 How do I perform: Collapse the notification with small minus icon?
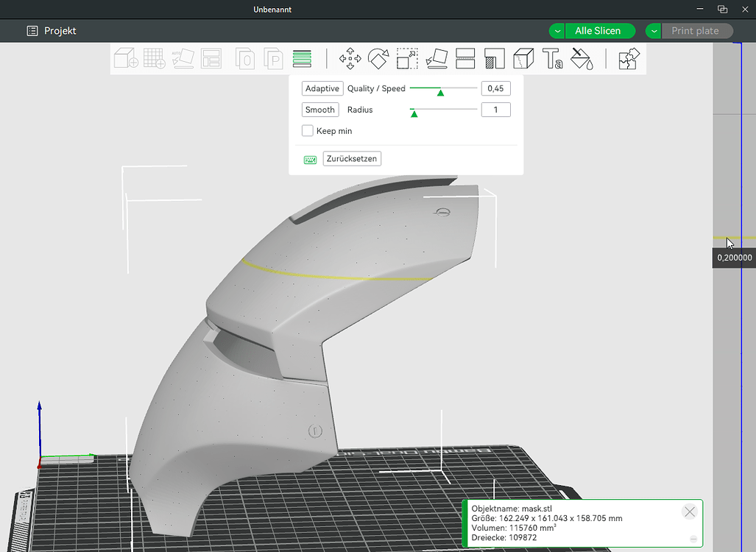coord(693,539)
